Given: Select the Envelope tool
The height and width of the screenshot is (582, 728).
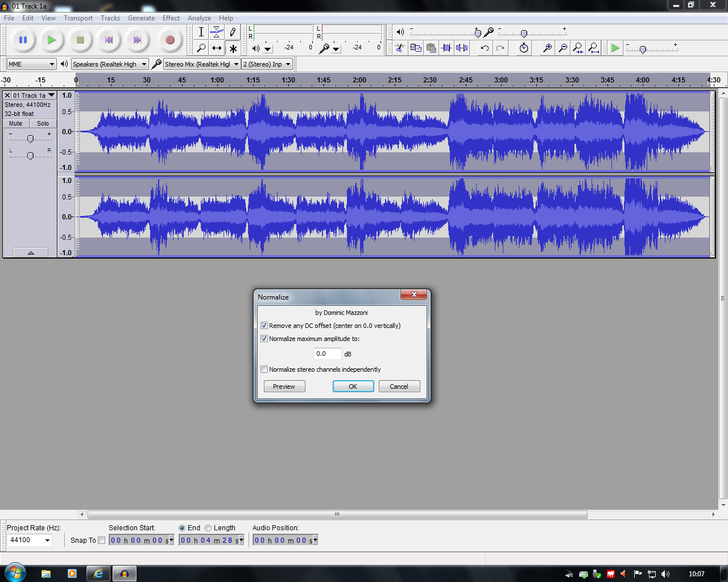Looking at the screenshot, I should [x=217, y=32].
